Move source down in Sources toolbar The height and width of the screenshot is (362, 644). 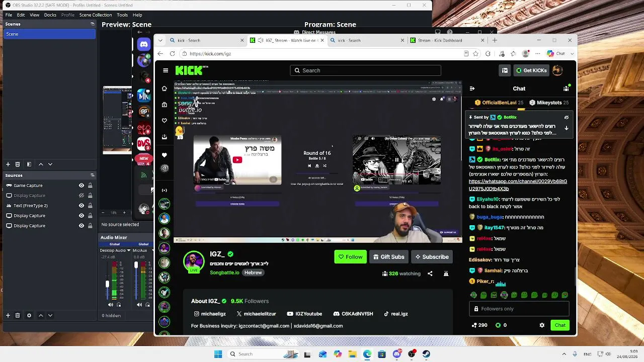[50, 315]
